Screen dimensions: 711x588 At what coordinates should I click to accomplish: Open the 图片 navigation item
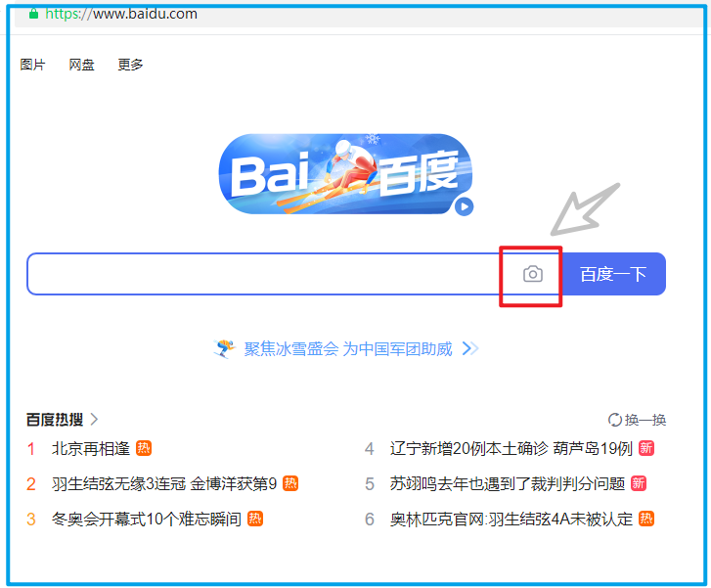[x=32, y=65]
